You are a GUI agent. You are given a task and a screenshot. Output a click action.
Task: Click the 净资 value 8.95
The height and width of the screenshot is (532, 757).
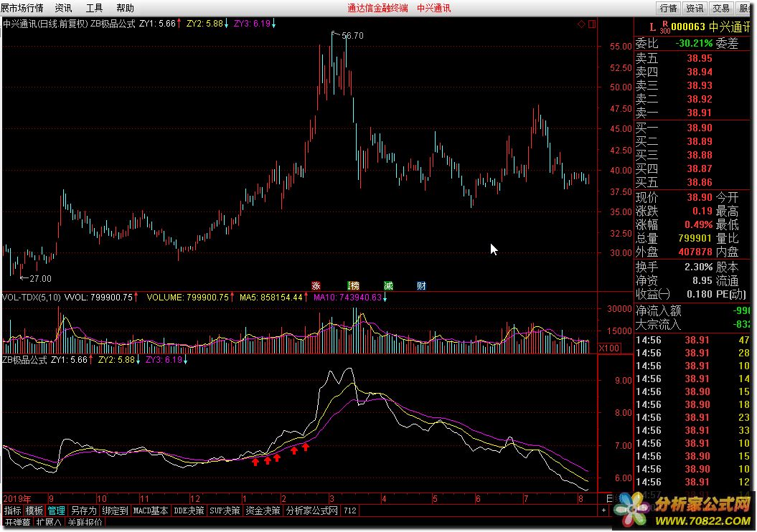(x=702, y=280)
